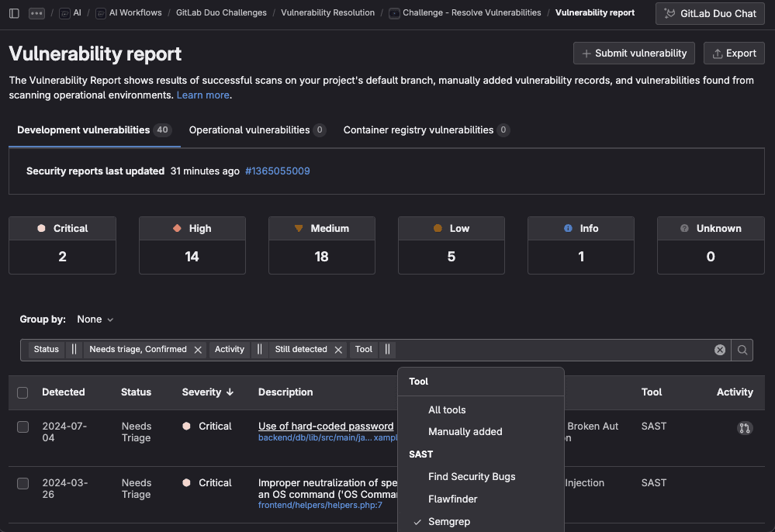
Task: Click the Info severity count card
Action: [x=581, y=245]
